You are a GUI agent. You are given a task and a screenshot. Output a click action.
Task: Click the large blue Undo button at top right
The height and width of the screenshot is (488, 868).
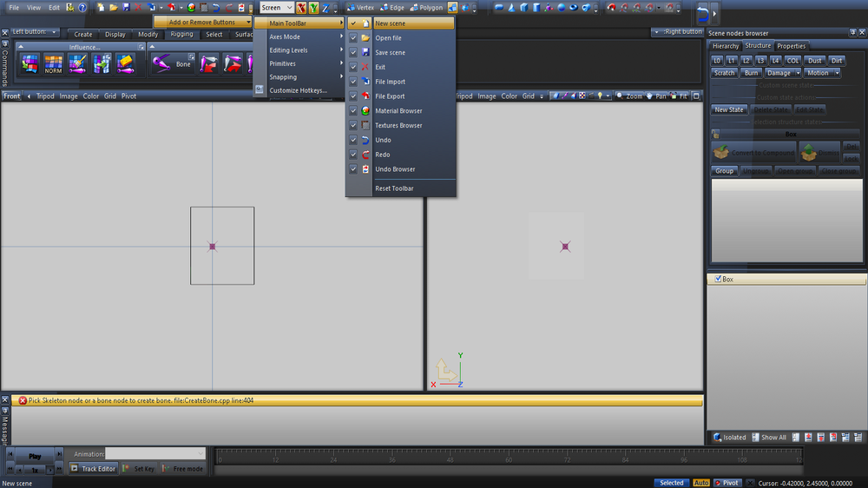(x=703, y=12)
